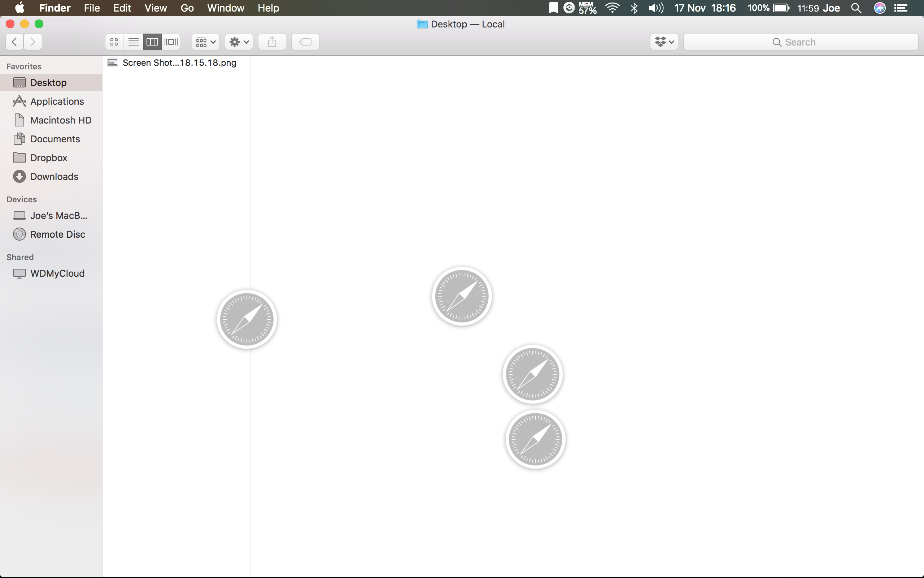This screenshot has height=578, width=924.
Task: Click the bookmark menu bar icon
Action: pyautogui.click(x=553, y=8)
